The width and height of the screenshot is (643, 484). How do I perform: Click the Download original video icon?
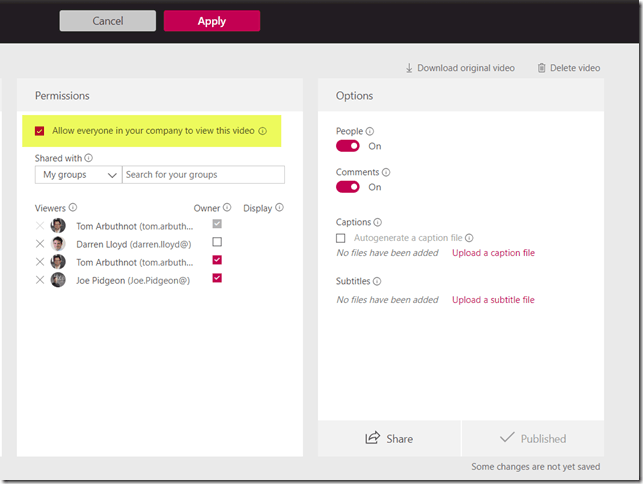point(409,68)
